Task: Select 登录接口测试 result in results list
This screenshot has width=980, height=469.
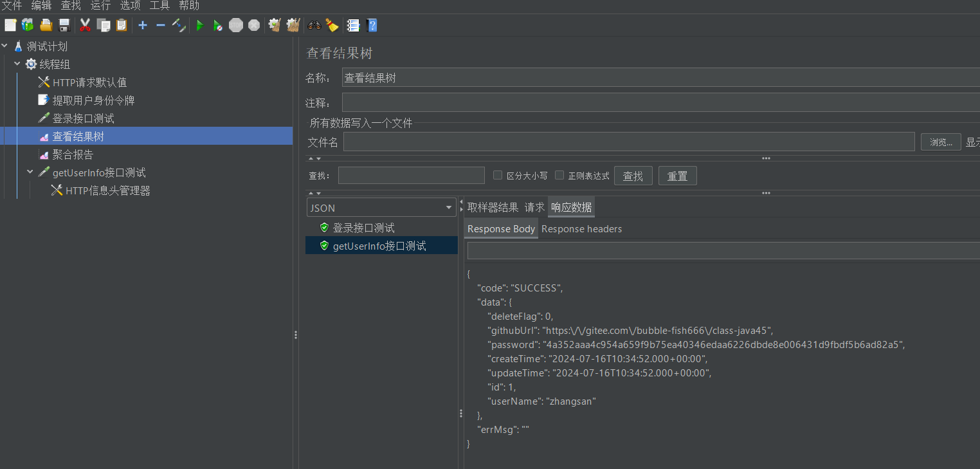Action: coord(363,228)
